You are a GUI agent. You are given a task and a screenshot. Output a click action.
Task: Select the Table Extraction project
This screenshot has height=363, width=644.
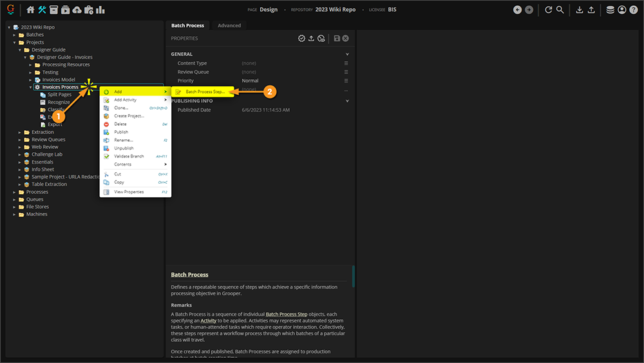(x=50, y=184)
